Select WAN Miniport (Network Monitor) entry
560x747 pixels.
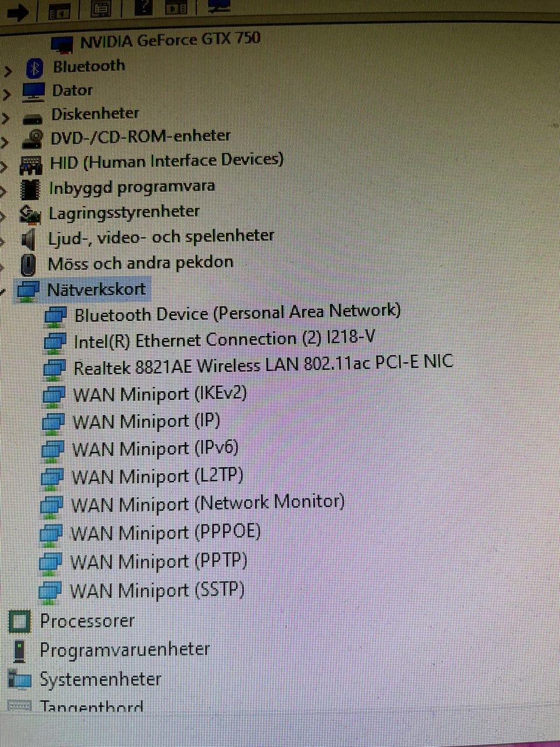point(208,503)
